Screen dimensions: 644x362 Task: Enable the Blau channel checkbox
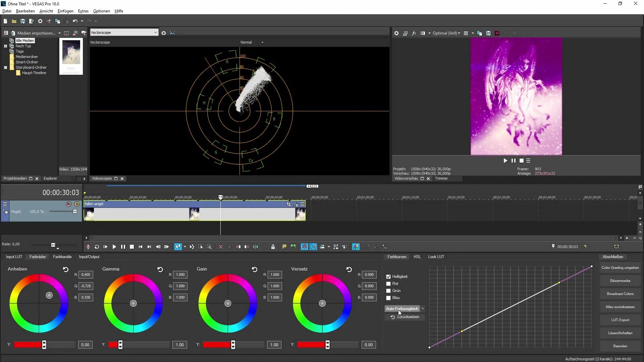[388, 297]
